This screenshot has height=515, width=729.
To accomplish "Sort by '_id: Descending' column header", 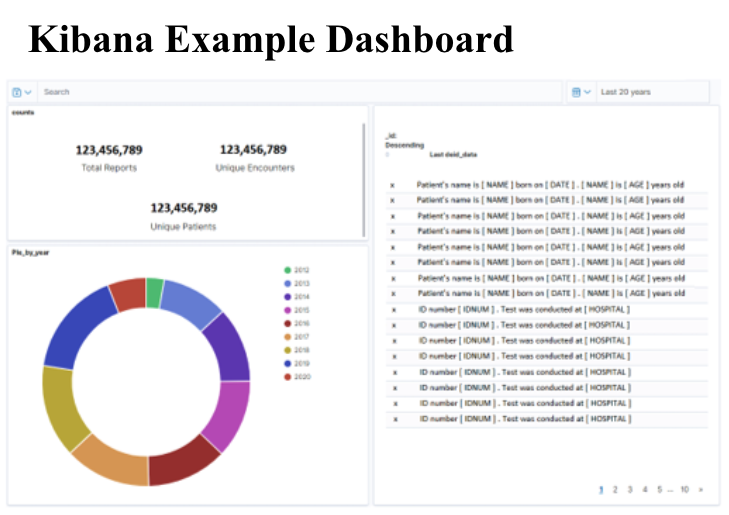I will pos(404,140).
